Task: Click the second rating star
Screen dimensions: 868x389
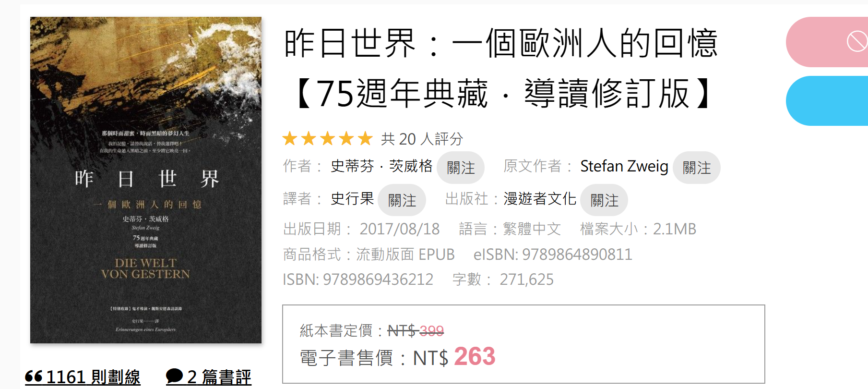Action: (x=309, y=139)
